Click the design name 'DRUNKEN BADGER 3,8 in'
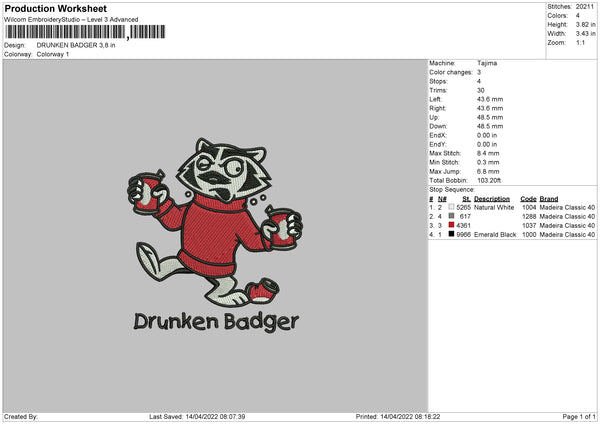This screenshot has width=600, height=424. tap(76, 45)
